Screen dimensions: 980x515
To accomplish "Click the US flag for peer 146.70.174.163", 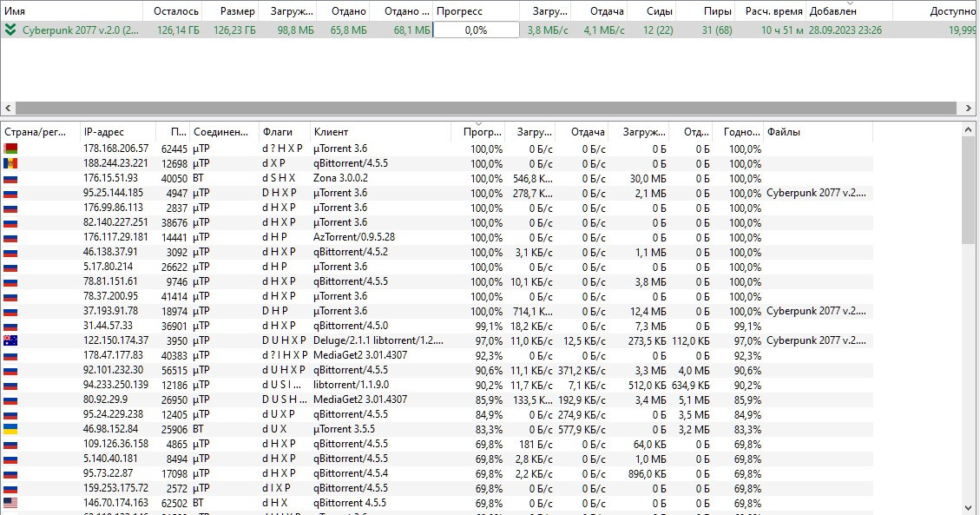I will pyautogui.click(x=11, y=503).
